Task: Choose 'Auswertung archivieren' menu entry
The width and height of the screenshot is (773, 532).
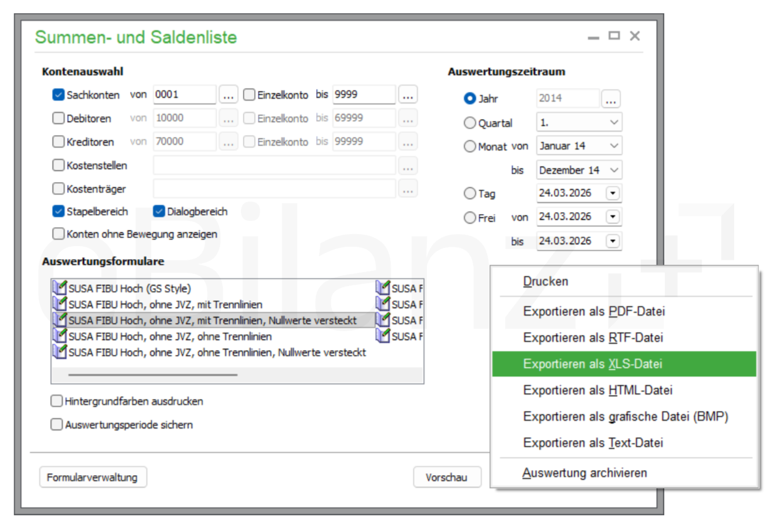Action: point(624,473)
